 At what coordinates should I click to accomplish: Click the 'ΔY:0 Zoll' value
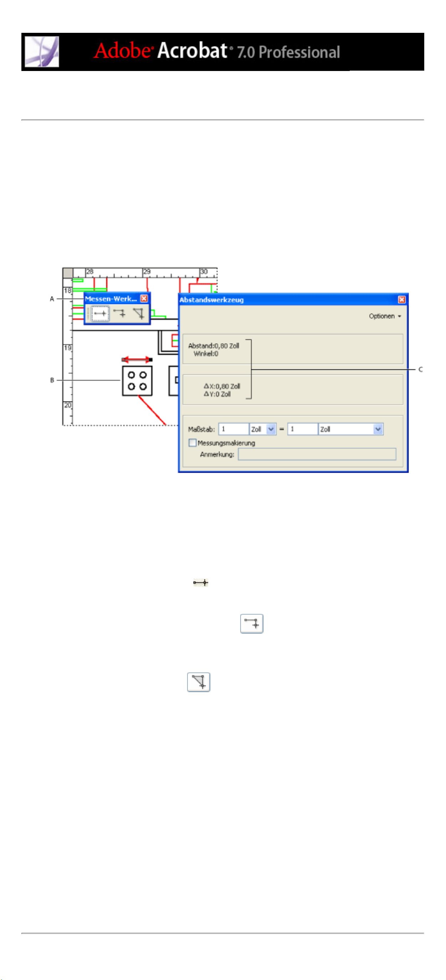[x=217, y=394]
